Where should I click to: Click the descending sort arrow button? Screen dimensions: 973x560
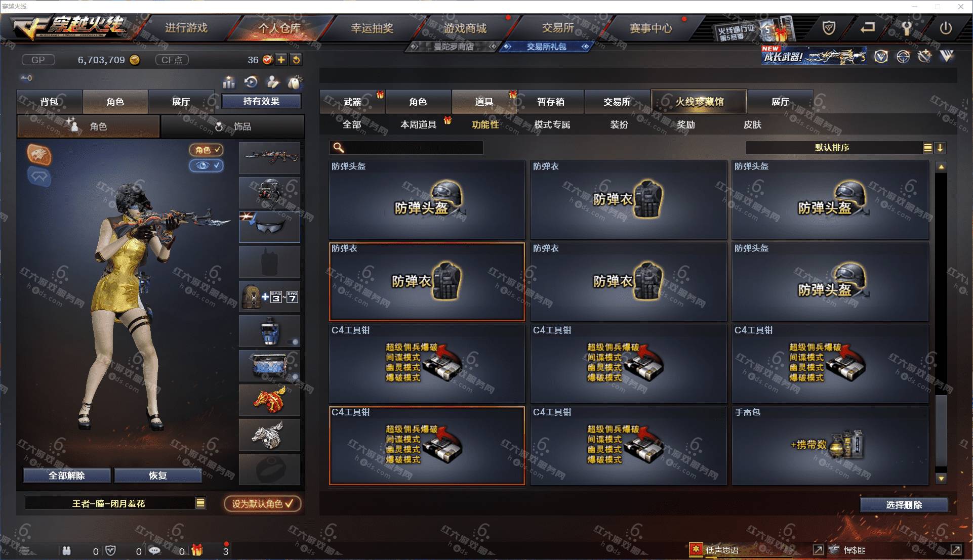940,148
